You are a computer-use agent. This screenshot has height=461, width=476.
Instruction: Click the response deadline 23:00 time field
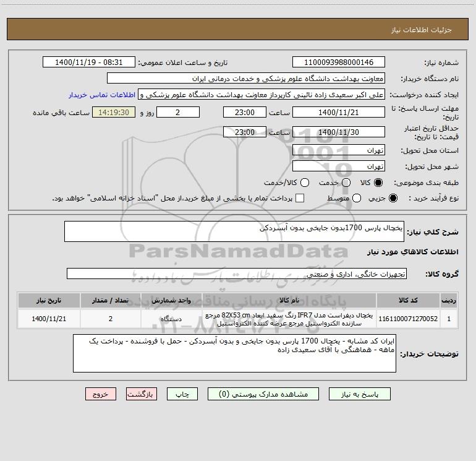click(x=245, y=112)
